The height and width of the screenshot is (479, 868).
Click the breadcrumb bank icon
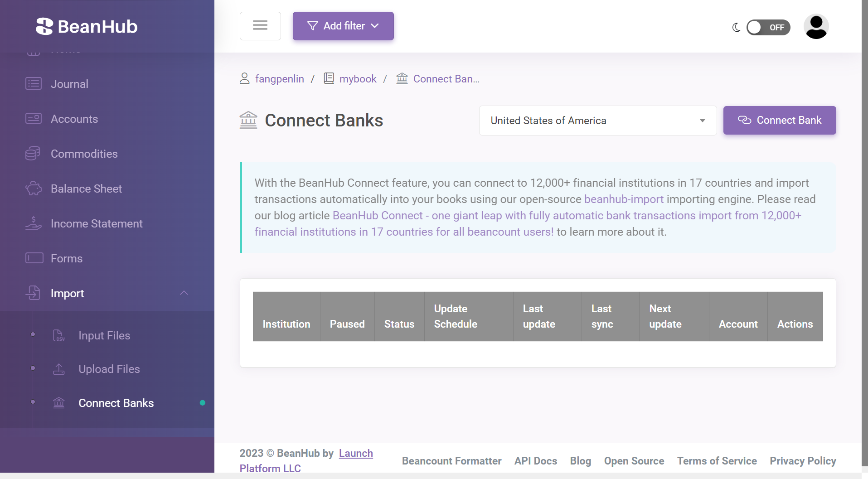402,78
